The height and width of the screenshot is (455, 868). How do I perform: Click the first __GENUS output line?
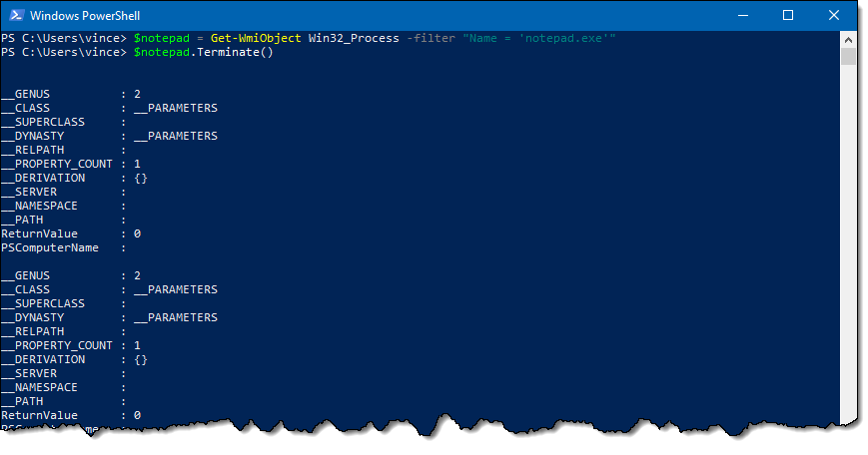point(71,94)
